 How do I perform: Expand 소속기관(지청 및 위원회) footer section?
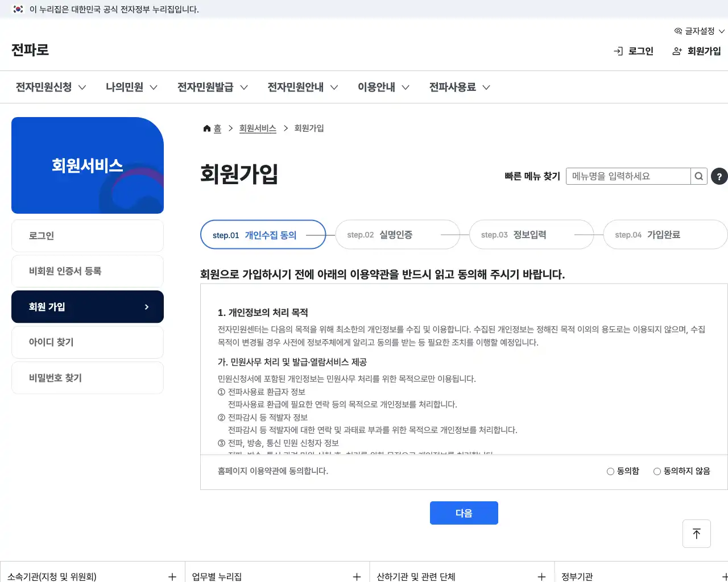[92, 576]
